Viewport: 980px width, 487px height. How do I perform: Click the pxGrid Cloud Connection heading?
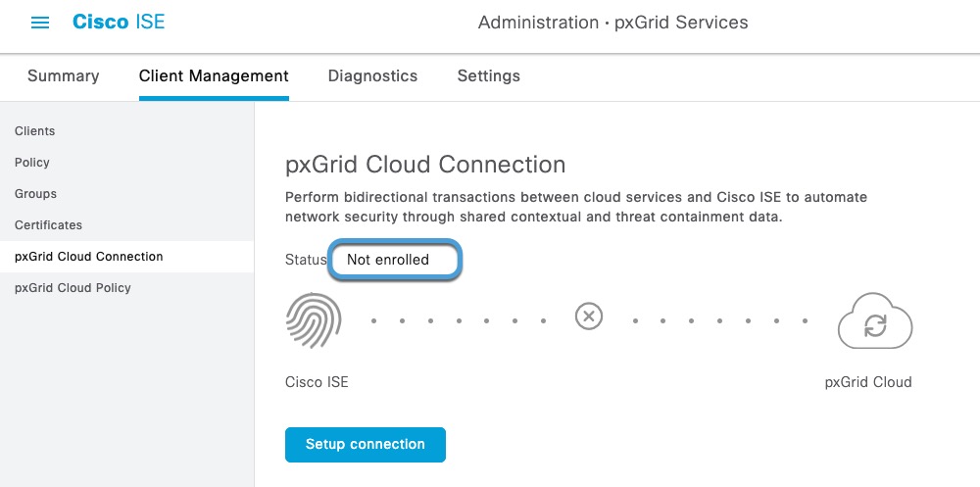(425, 165)
